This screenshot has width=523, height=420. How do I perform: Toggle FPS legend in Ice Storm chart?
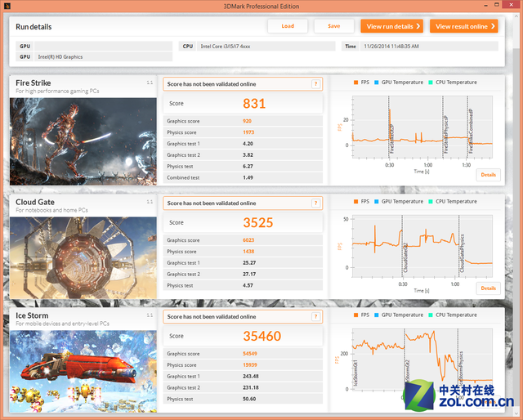[361, 315]
